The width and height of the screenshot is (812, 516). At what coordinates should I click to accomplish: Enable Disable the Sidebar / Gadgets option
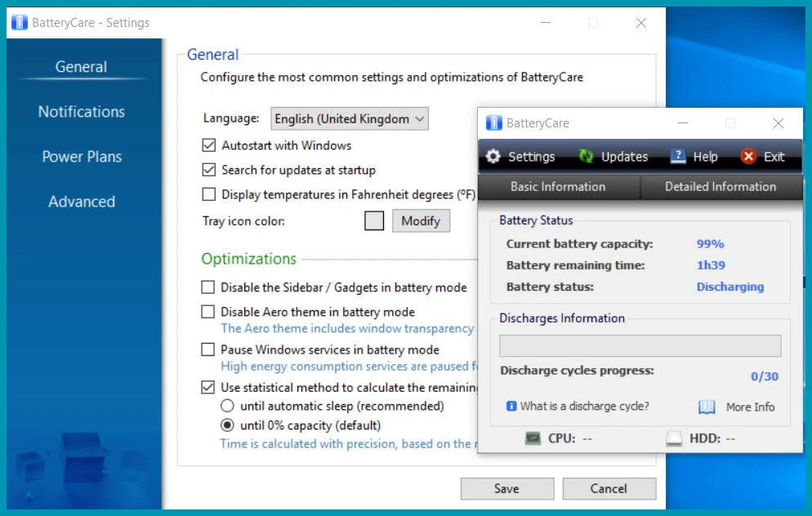tap(207, 287)
